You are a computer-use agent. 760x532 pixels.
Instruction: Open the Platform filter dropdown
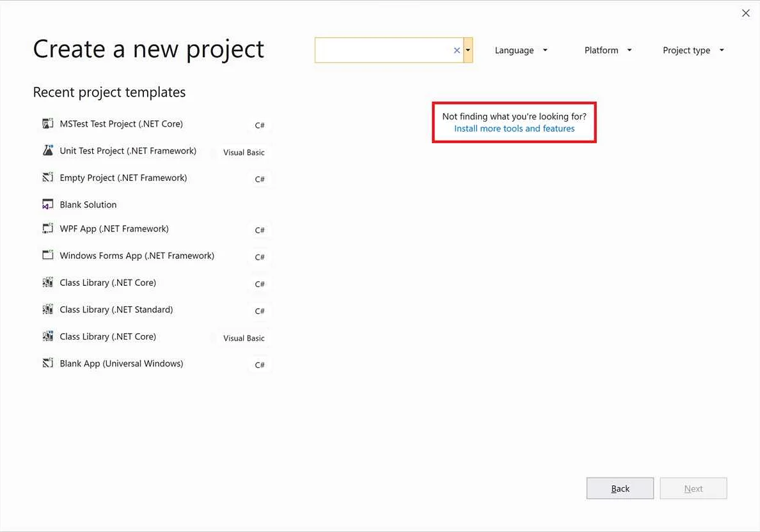(607, 50)
